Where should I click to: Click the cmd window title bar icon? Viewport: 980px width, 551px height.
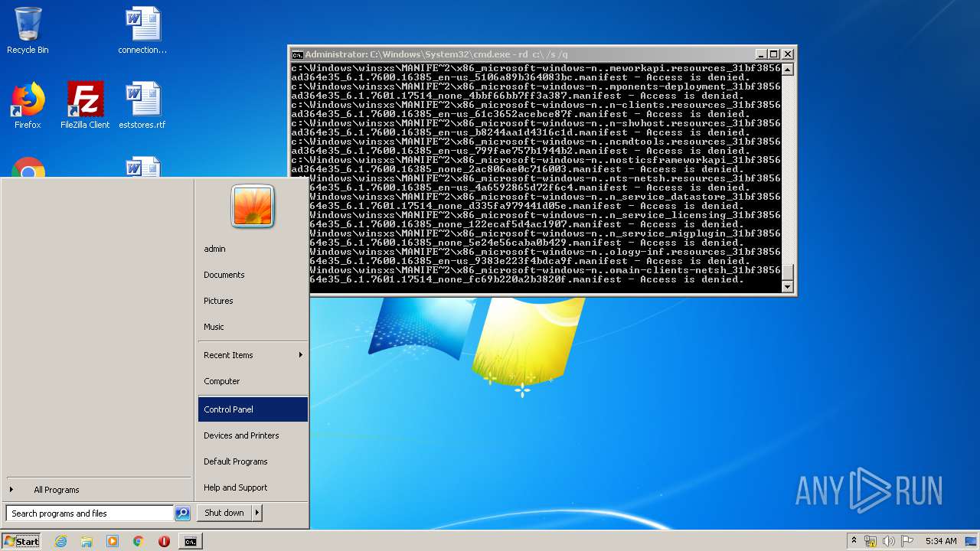click(297, 54)
